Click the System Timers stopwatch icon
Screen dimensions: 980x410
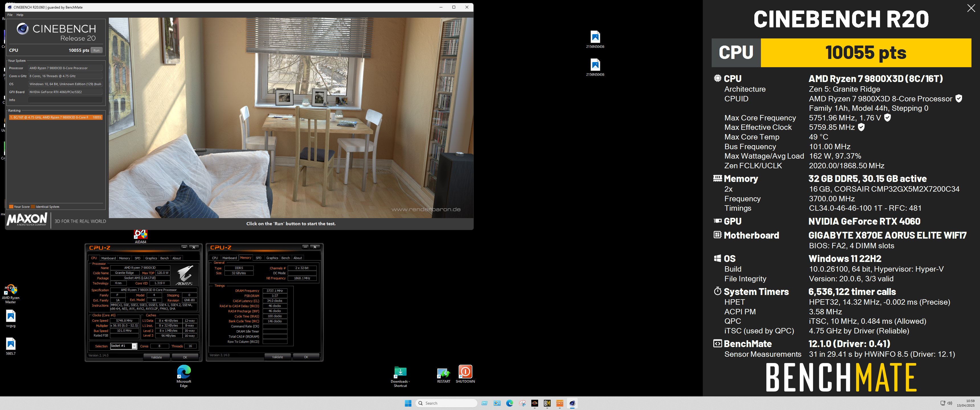pos(718,291)
